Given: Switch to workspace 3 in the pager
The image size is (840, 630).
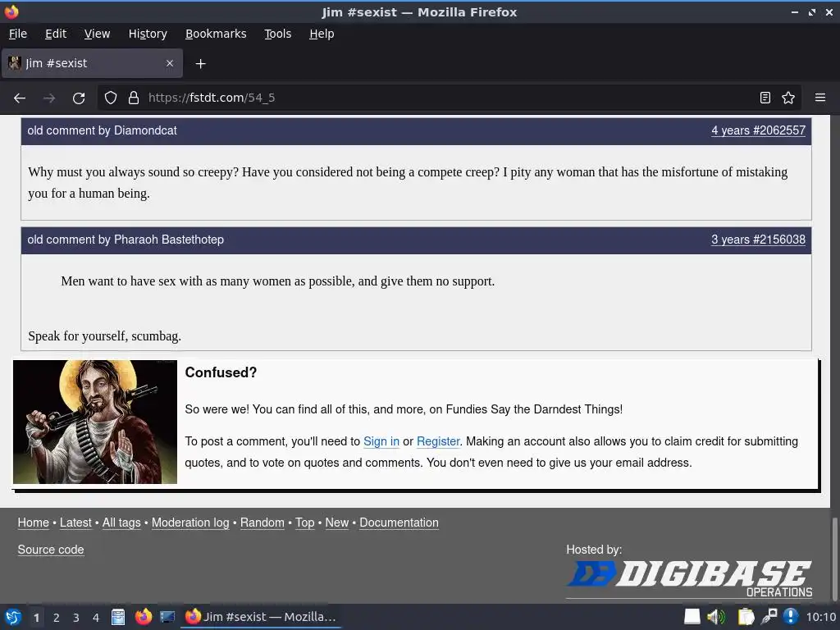Looking at the screenshot, I should pos(76,618).
